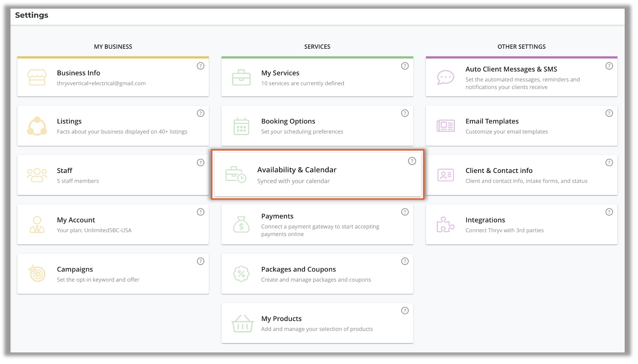Click the OTHER SETTINGS column header
The width and height of the screenshot is (638, 364).
[x=521, y=47]
